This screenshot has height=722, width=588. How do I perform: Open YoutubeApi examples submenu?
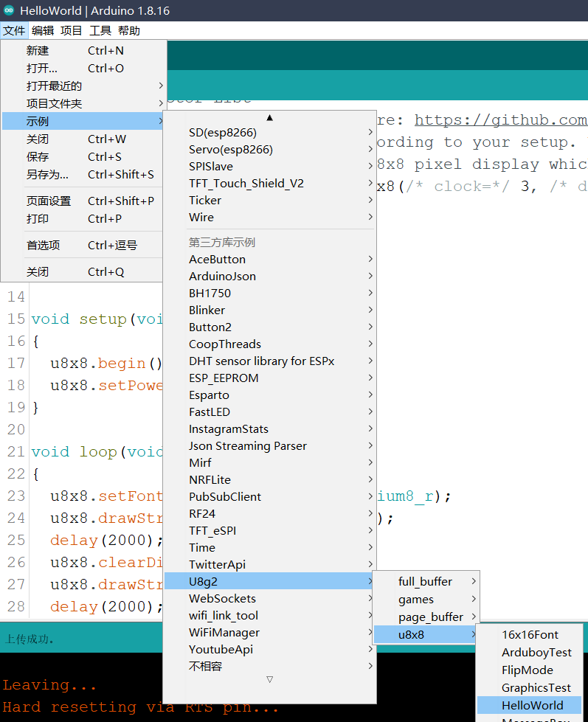coord(270,649)
